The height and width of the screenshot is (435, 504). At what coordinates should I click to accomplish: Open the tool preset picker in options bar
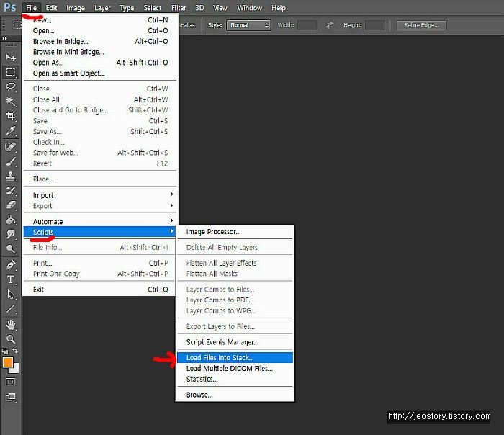(17, 25)
